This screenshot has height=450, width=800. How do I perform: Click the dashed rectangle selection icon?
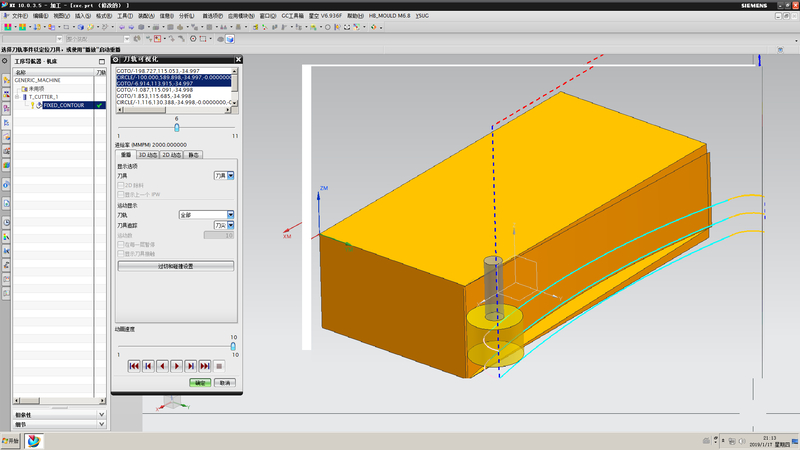click(x=203, y=39)
